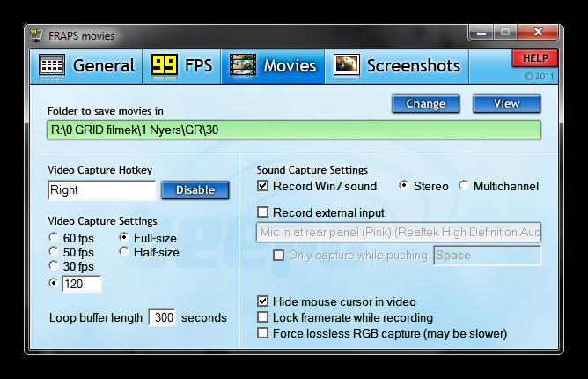Toggle Only capture while pushing checkbox
588x379 pixels.
(278, 256)
